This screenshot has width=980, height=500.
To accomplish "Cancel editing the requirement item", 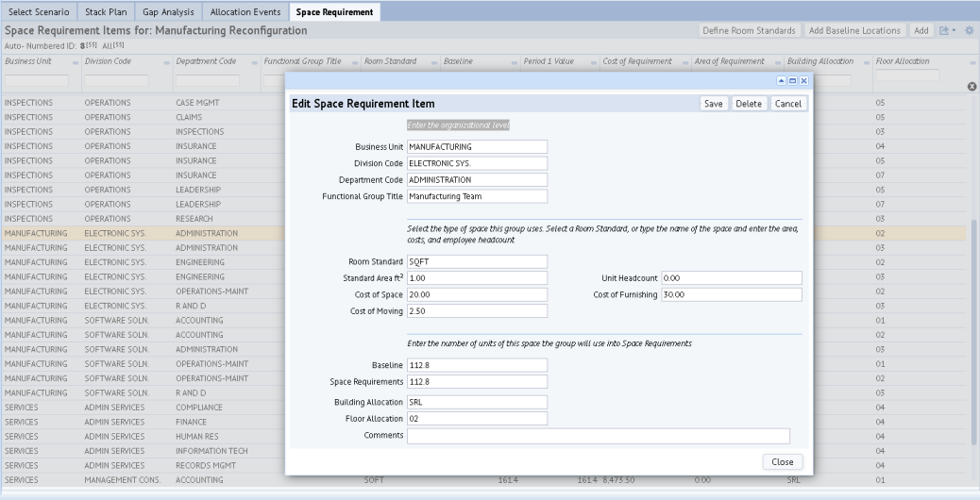I will (787, 104).
